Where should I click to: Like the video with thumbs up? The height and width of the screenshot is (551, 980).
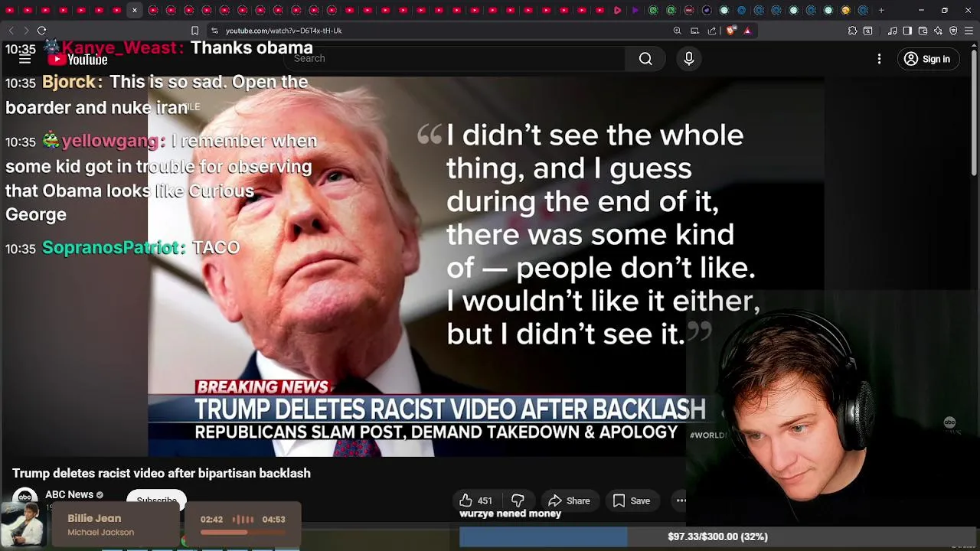pyautogui.click(x=476, y=500)
